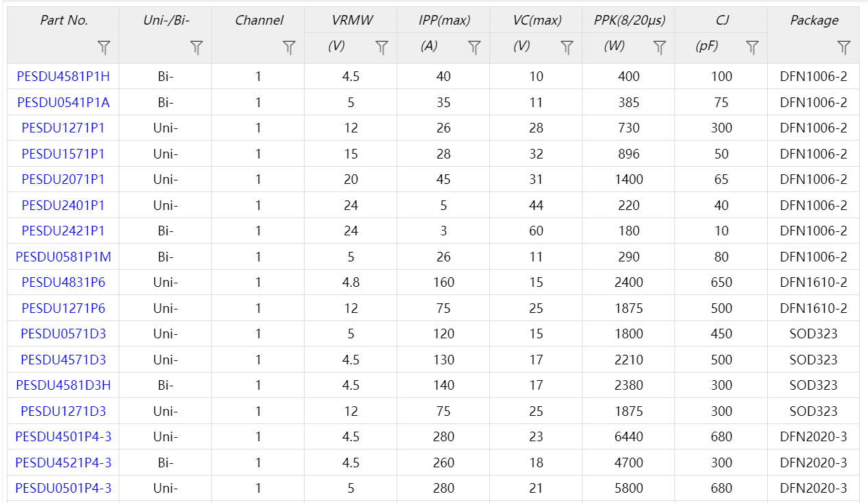Open part link PESDU4581D3H
868x503 pixels.
tap(63, 385)
